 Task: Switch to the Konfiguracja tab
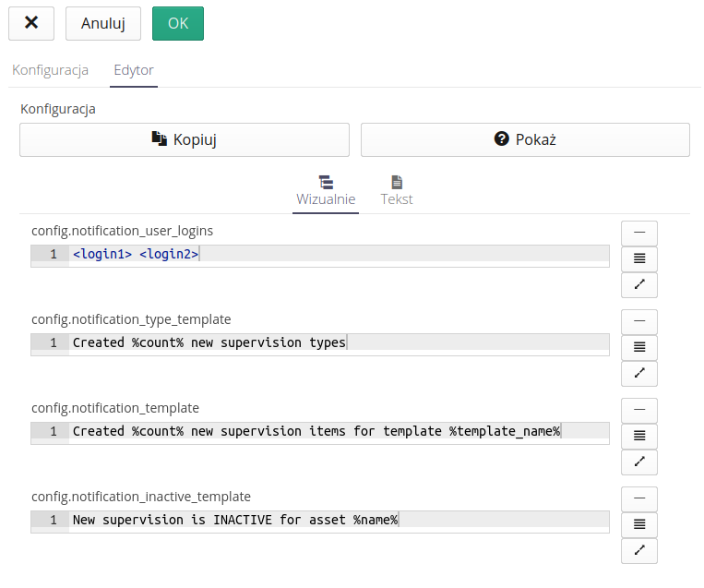(x=50, y=70)
